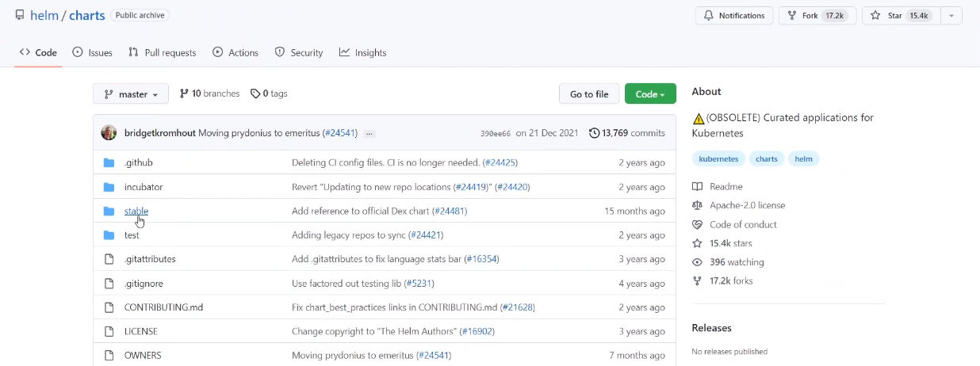Click the Go to file button

[589, 94]
